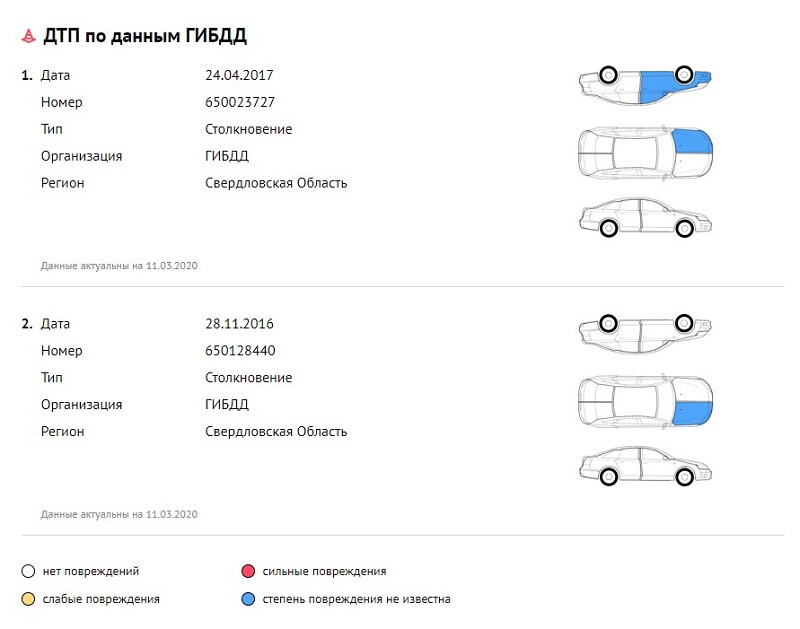Click the date 28.11.2016
This screenshot has width=800, height=629.
(x=239, y=323)
